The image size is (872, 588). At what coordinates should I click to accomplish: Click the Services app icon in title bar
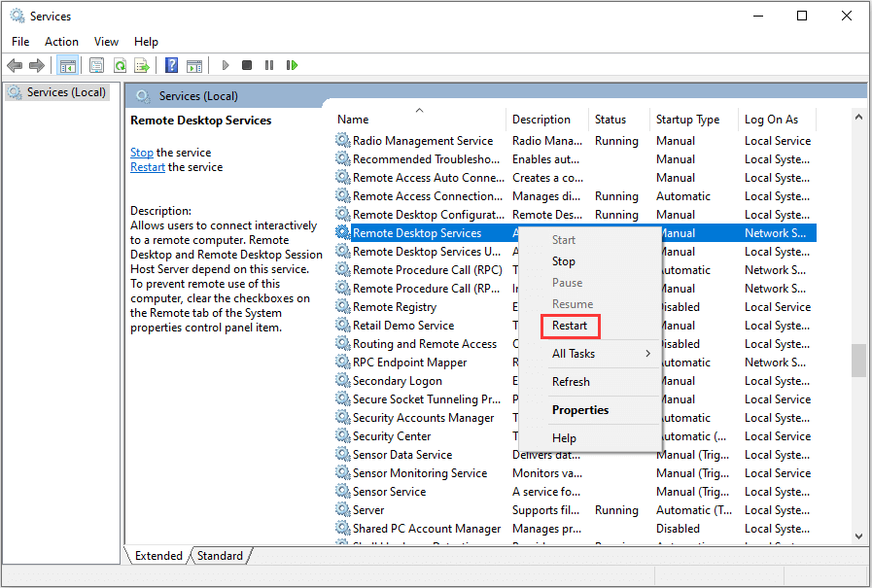[17, 17]
